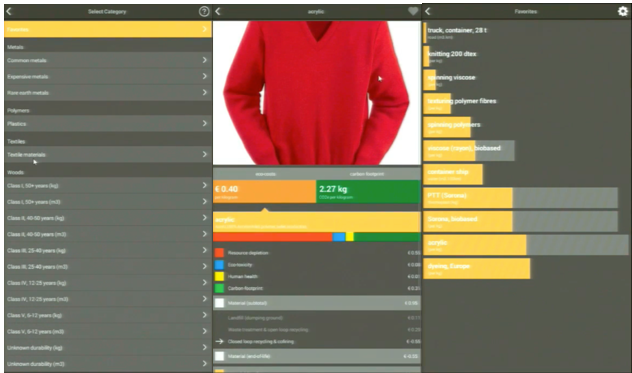This screenshot has width=632, height=373.
Task: Select Waste treatment & open loop recycling
Action: click(x=316, y=330)
